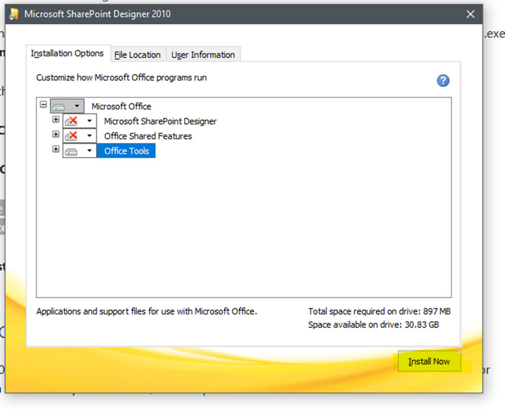Open the install state dropdown for Microsoft Office
This screenshot has height=420, width=505.
[x=77, y=106]
